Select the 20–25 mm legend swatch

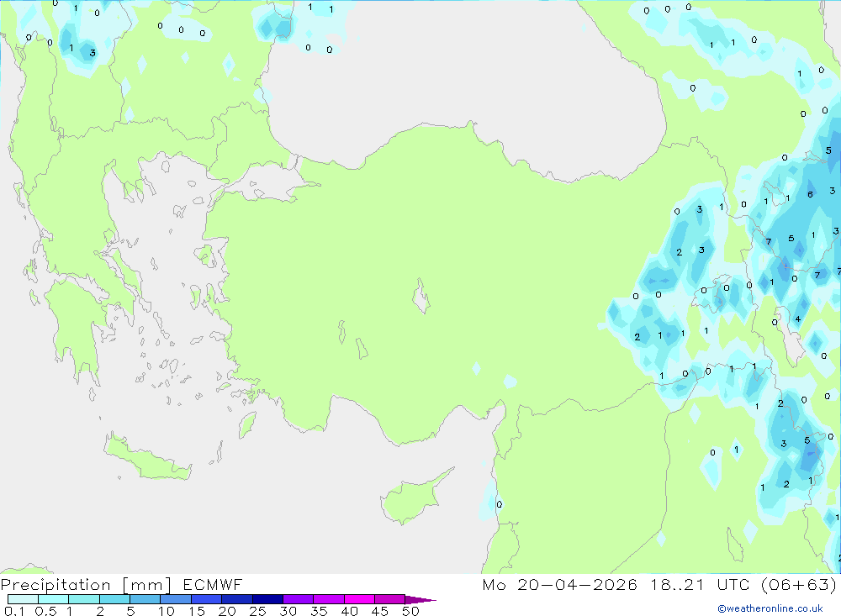tap(237, 599)
